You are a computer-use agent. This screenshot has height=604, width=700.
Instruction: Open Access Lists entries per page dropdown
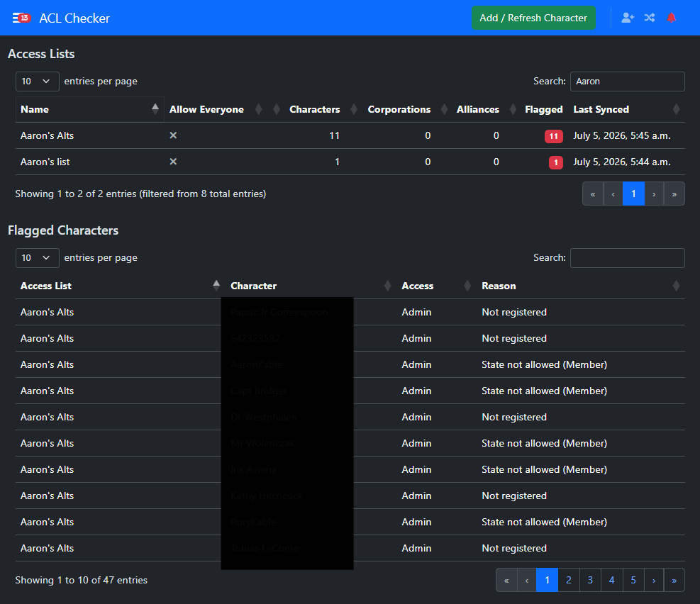37,82
